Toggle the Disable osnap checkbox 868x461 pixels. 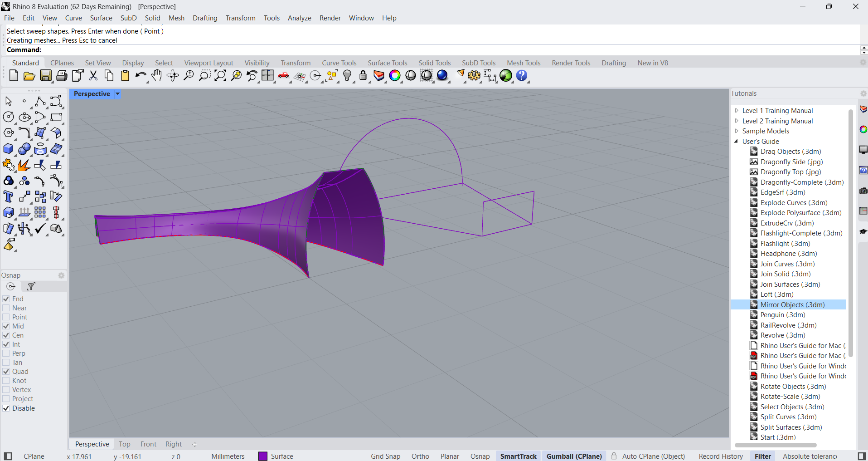[x=6, y=408]
